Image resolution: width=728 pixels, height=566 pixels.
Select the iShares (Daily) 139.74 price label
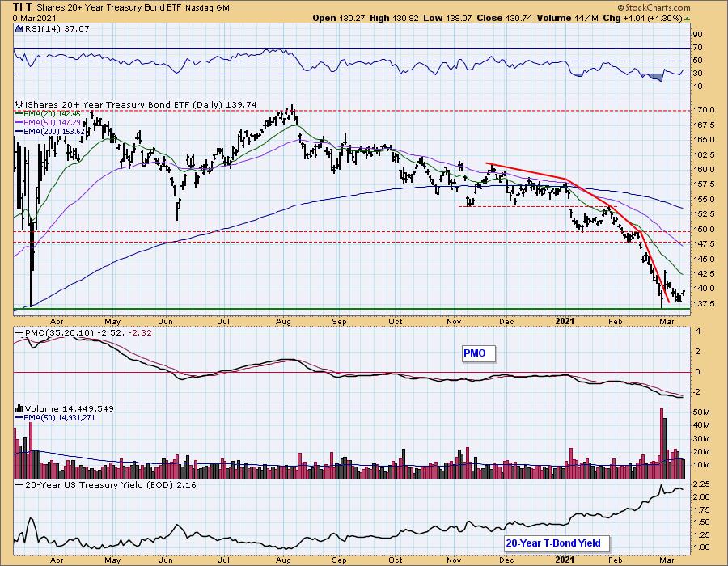tap(141, 105)
